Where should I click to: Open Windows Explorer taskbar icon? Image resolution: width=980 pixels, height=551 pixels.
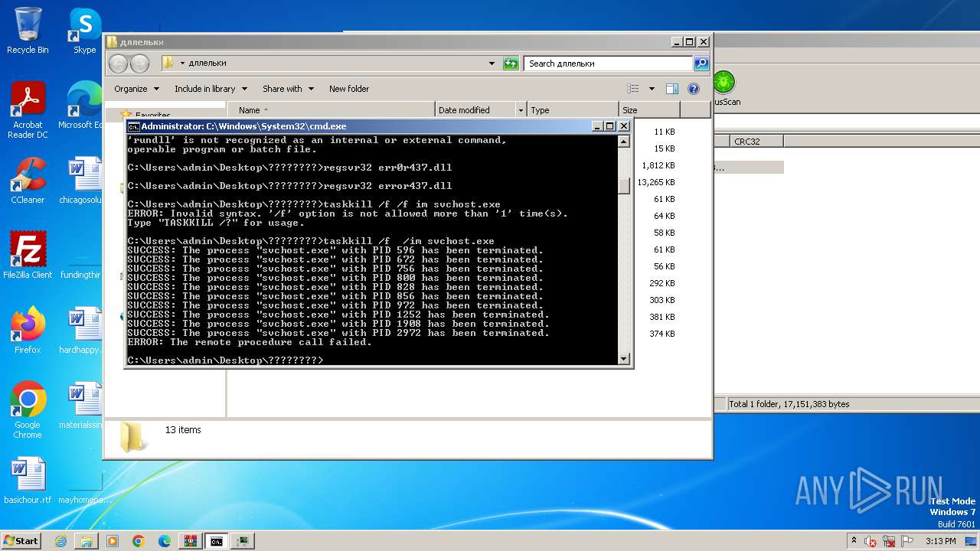87,541
